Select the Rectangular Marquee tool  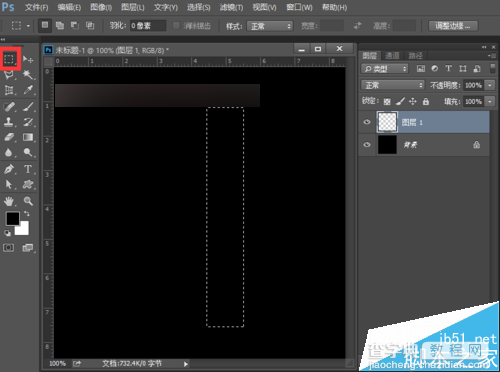click(x=10, y=59)
